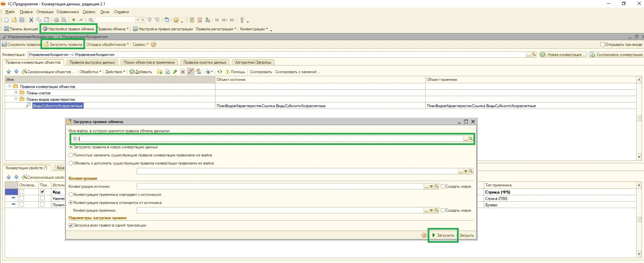Click Новая конвертация button

point(562,54)
